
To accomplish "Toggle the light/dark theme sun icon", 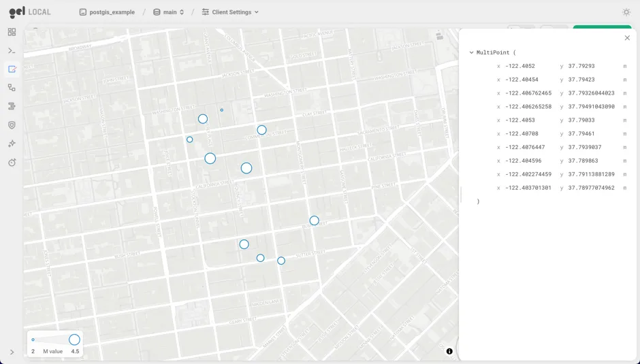I will pos(626,12).
